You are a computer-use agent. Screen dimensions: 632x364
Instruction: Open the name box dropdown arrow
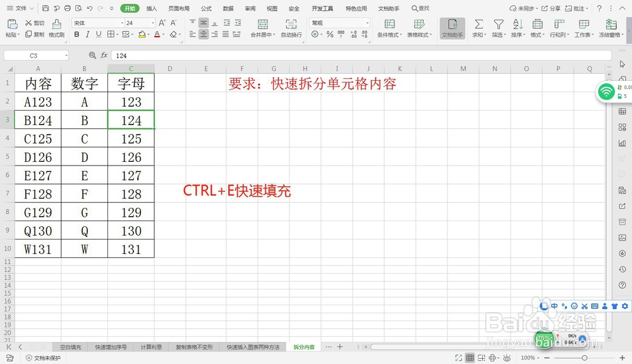66,55
